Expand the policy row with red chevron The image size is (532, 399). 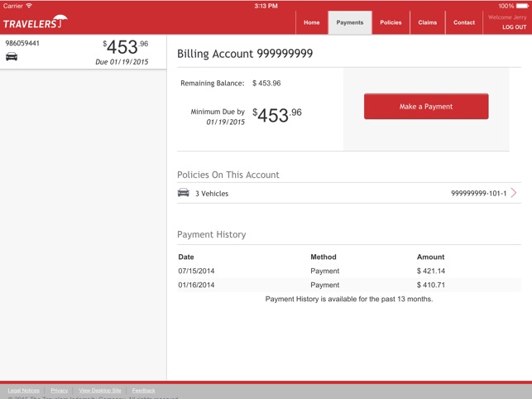[x=514, y=193]
